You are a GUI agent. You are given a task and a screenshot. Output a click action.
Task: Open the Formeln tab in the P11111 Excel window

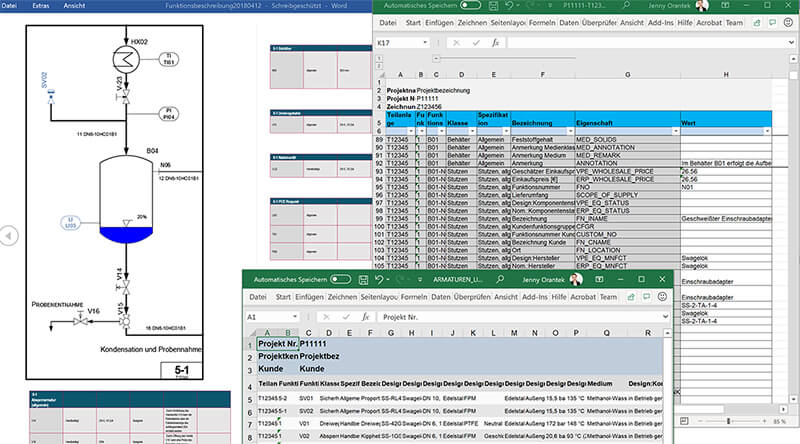click(542, 23)
